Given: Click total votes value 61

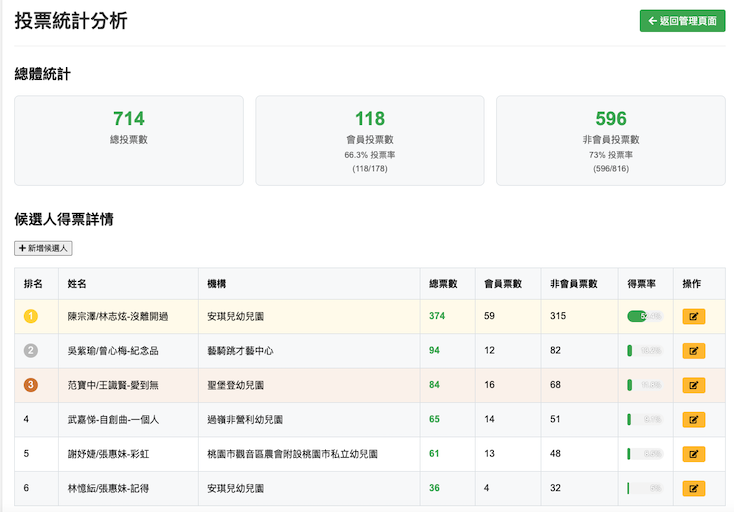Looking at the screenshot, I should (434, 453).
